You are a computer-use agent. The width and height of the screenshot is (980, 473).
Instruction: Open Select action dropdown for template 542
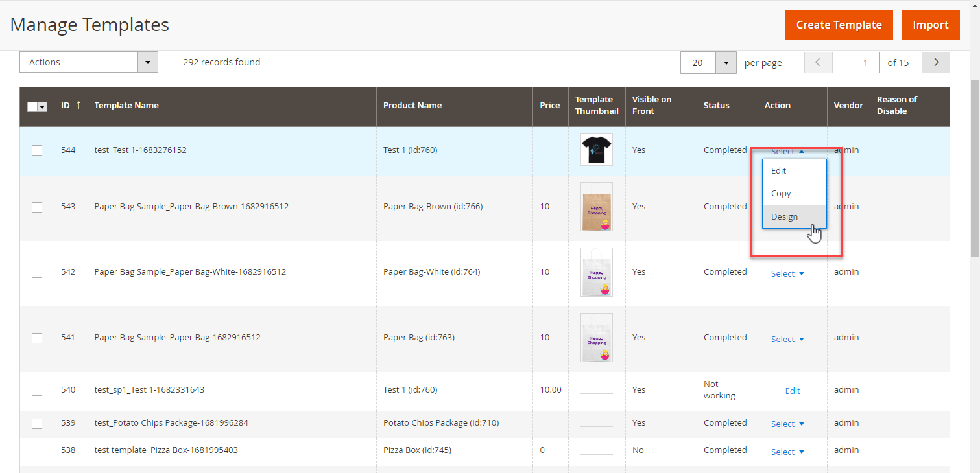click(787, 274)
